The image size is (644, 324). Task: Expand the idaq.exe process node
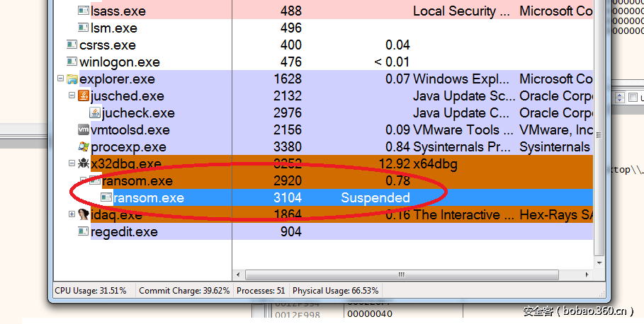(72, 214)
